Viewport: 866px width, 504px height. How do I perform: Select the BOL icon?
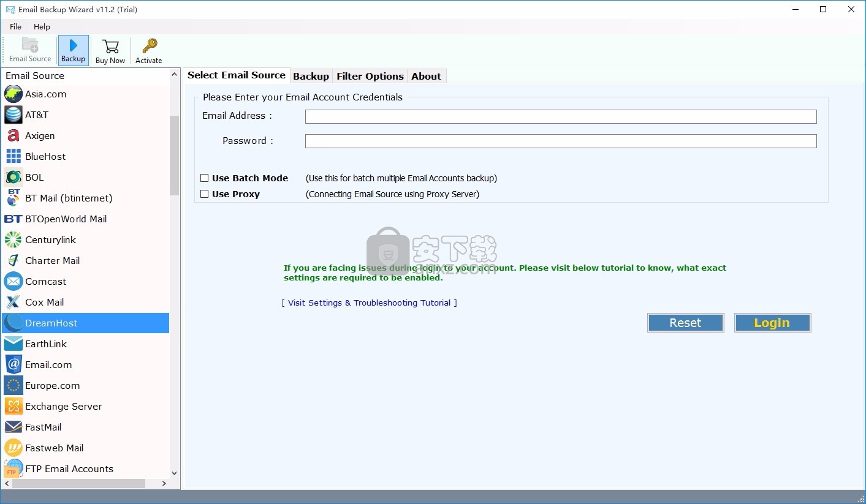click(x=13, y=178)
